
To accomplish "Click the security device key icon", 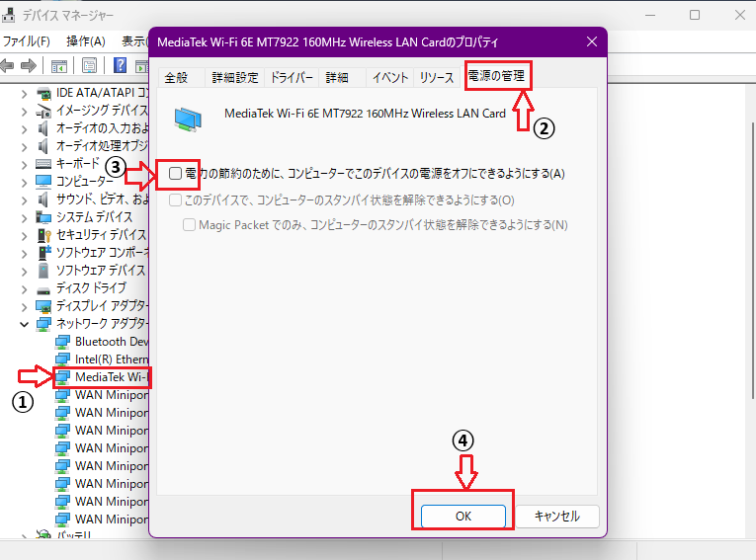I will click(x=43, y=235).
